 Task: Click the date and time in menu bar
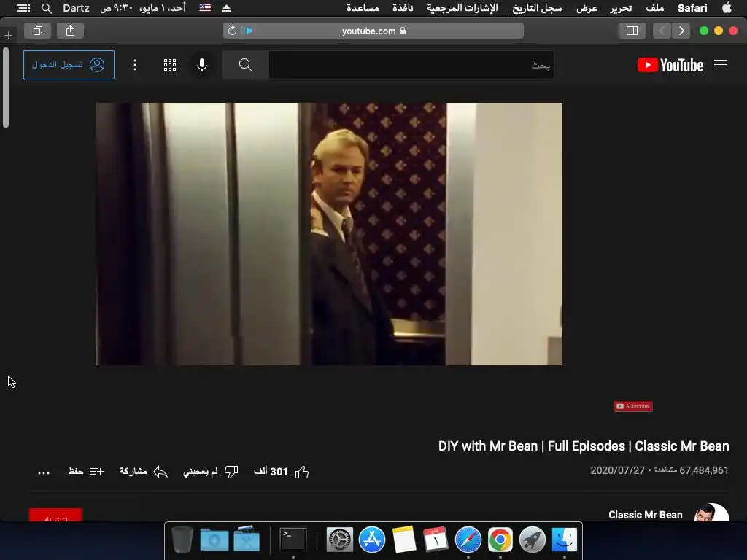(143, 7)
